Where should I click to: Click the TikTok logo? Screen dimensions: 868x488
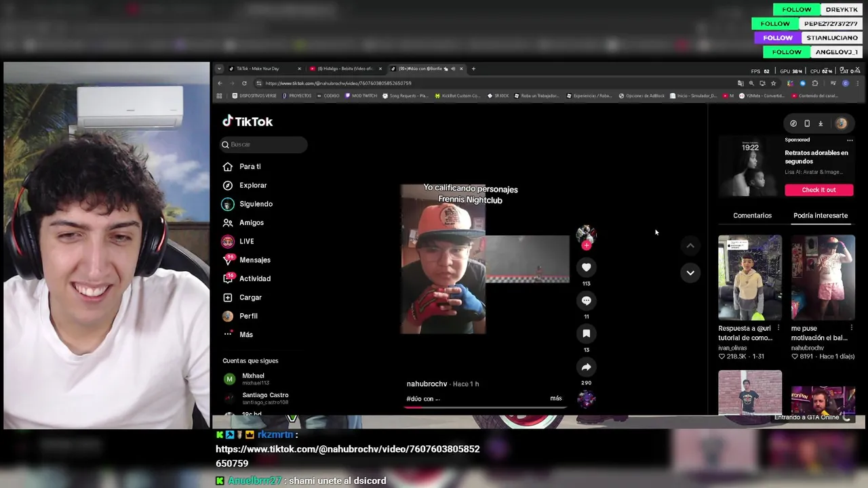pos(248,121)
